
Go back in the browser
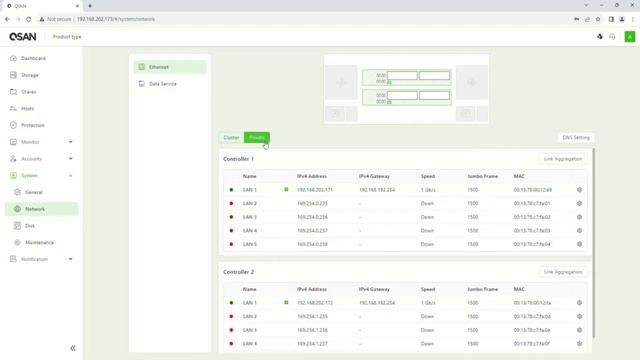point(7,19)
